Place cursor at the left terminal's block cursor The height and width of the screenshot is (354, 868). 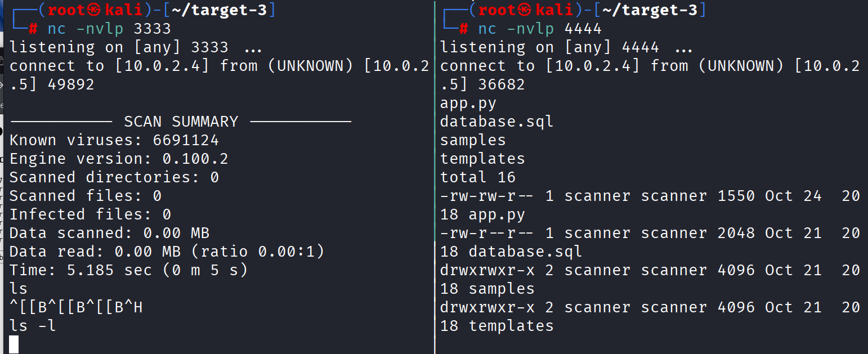pos(14,344)
